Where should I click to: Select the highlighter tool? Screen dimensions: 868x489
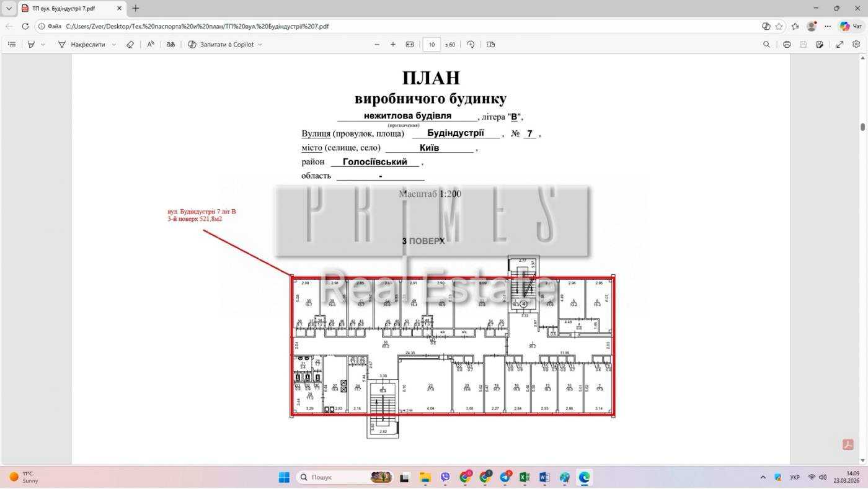[x=31, y=45]
